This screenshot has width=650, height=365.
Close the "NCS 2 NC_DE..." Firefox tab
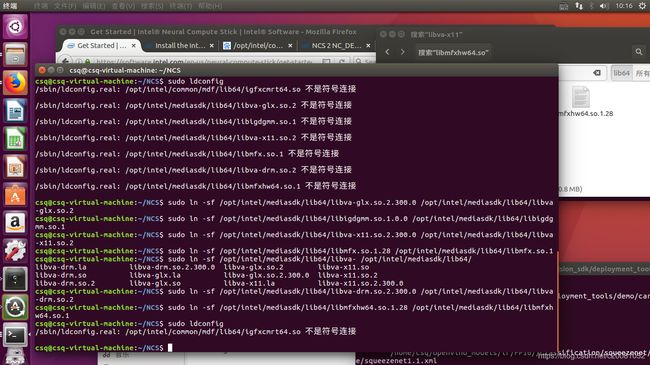pyautogui.click(x=368, y=46)
